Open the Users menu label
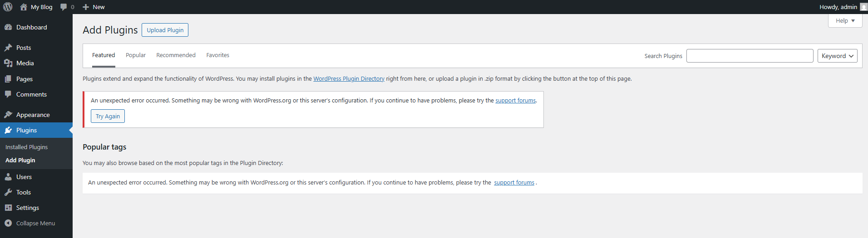Screen dimensions: 868x238 [24, 177]
